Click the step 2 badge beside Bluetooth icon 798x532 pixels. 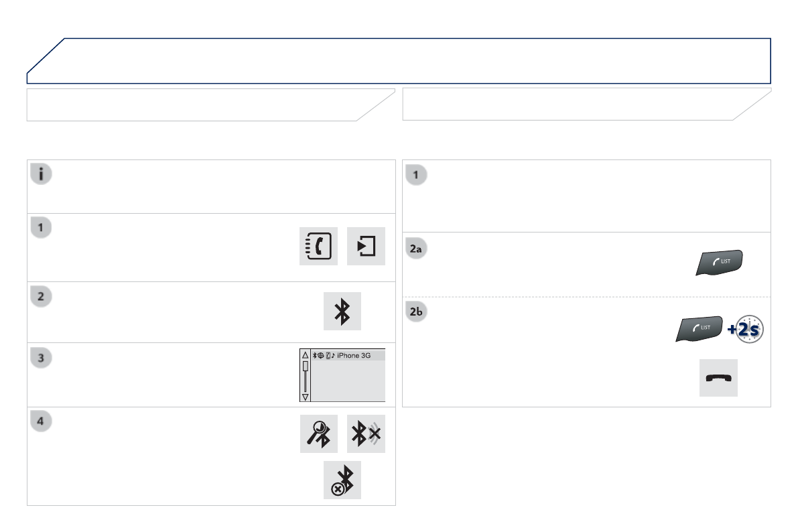40,297
